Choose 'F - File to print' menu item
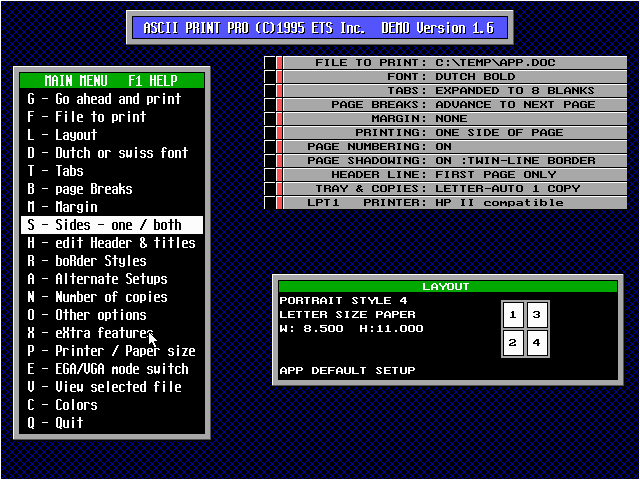 click(x=112, y=117)
